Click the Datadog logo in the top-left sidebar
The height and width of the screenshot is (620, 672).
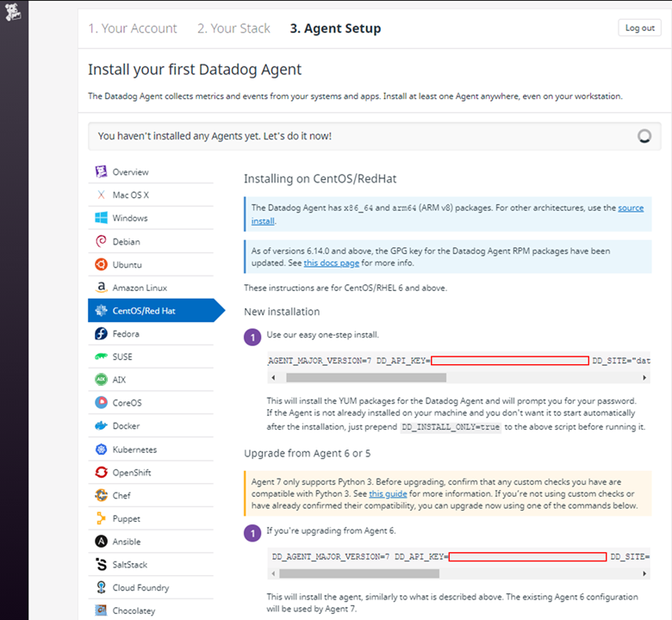tap(12, 11)
